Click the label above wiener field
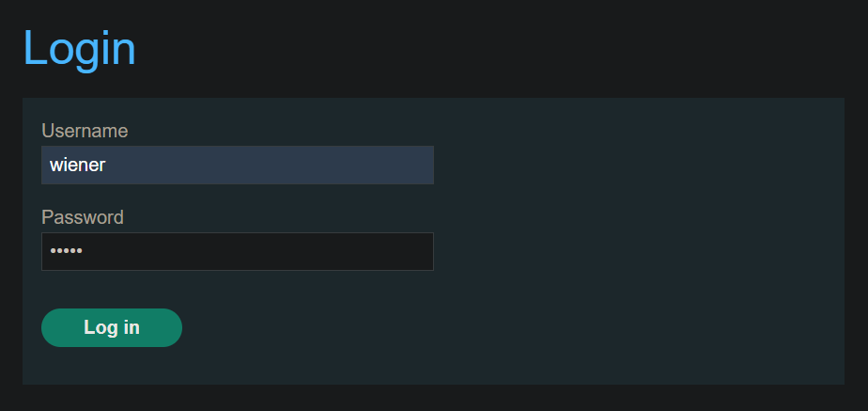Viewport: 868px width, 411px height. (x=85, y=132)
